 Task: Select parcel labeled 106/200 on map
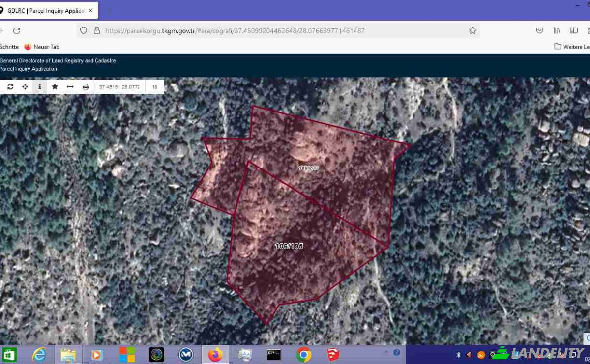[x=308, y=168]
